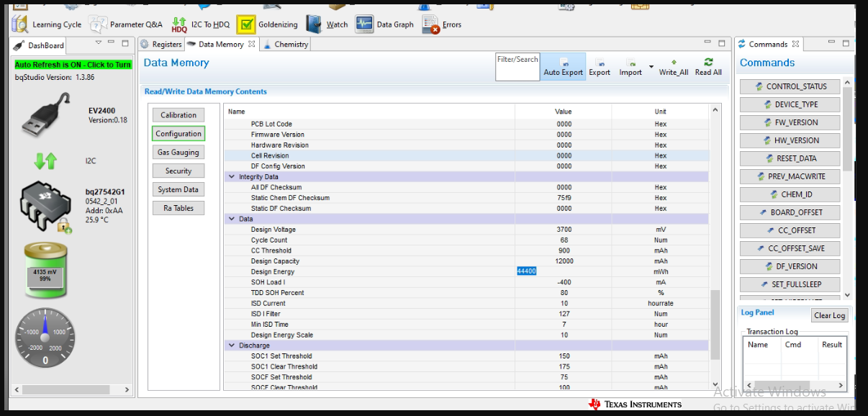The width and height of the screenshot is (868, 416).
Task: Click the Import toolbar icon
Action: point(630,67)
